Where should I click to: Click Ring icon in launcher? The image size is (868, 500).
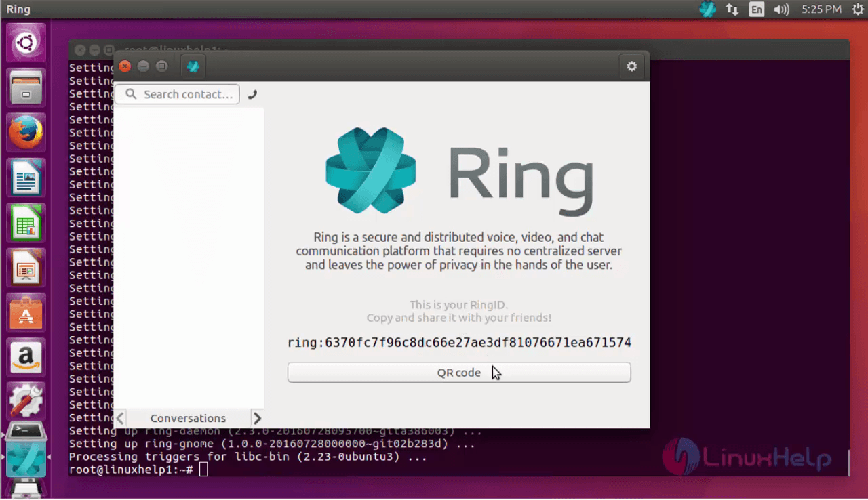click(x=26, y=459)
